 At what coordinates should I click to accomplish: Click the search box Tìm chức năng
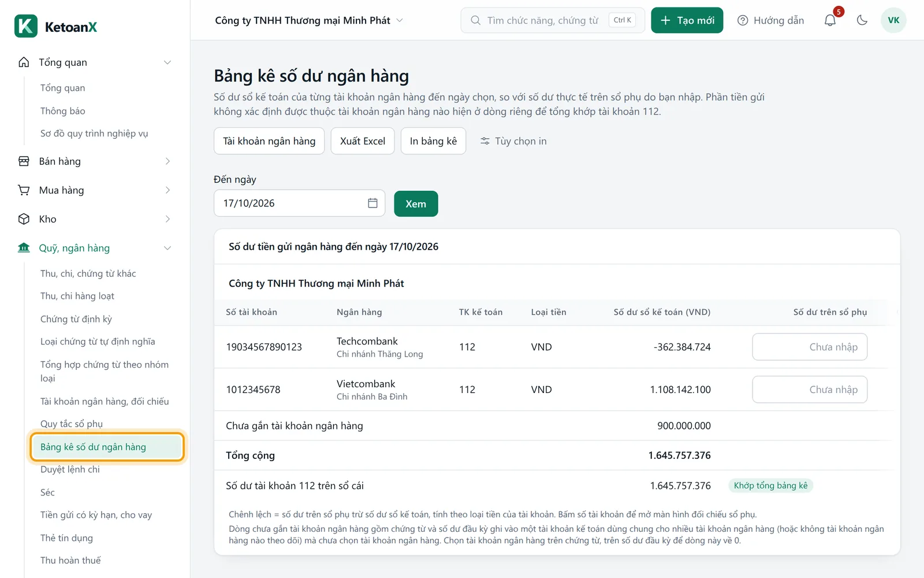pos(553,20)
